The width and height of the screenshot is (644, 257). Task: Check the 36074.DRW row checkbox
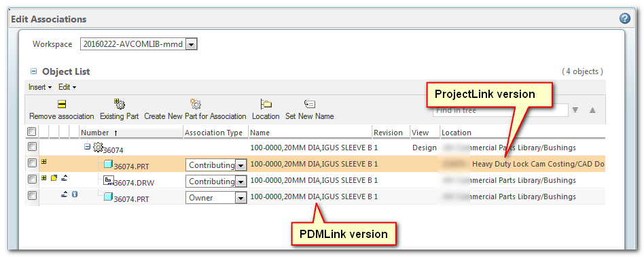tap(32, 179)
